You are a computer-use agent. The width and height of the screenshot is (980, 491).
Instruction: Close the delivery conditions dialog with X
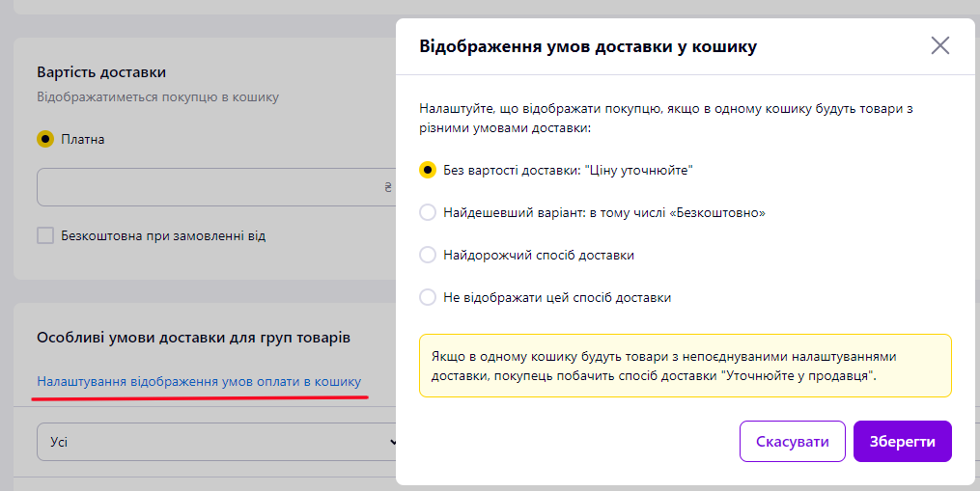click(x=940, y=45)
